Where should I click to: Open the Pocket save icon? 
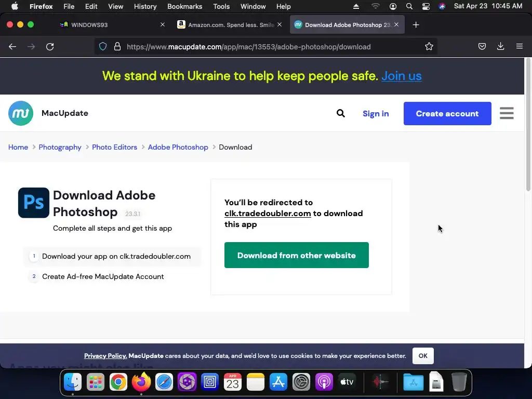482,46
